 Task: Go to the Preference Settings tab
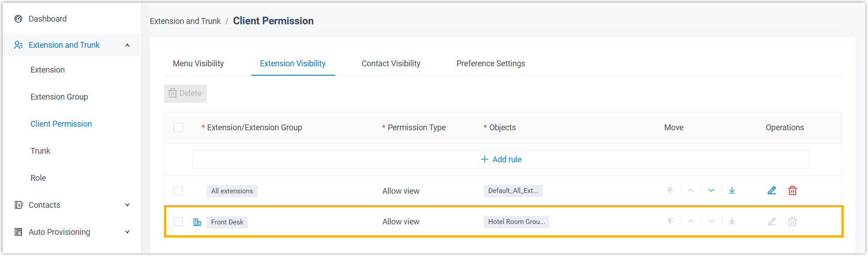491,64
